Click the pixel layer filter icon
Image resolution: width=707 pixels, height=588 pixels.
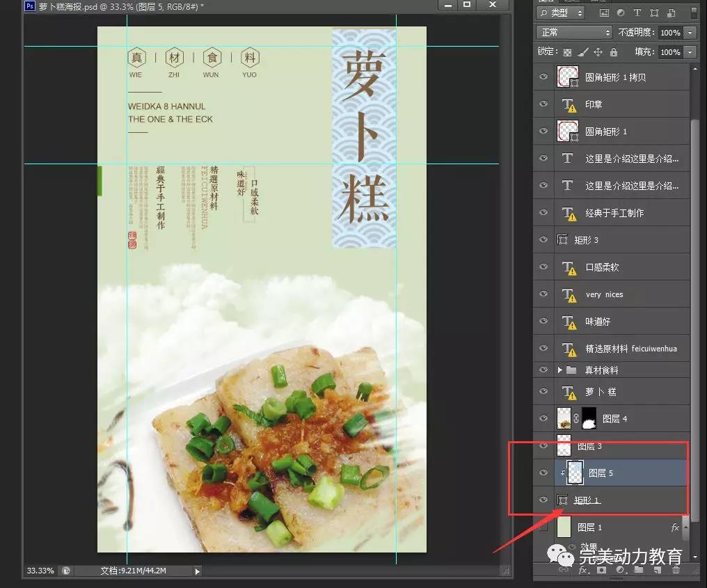click(x=604, y=13)
